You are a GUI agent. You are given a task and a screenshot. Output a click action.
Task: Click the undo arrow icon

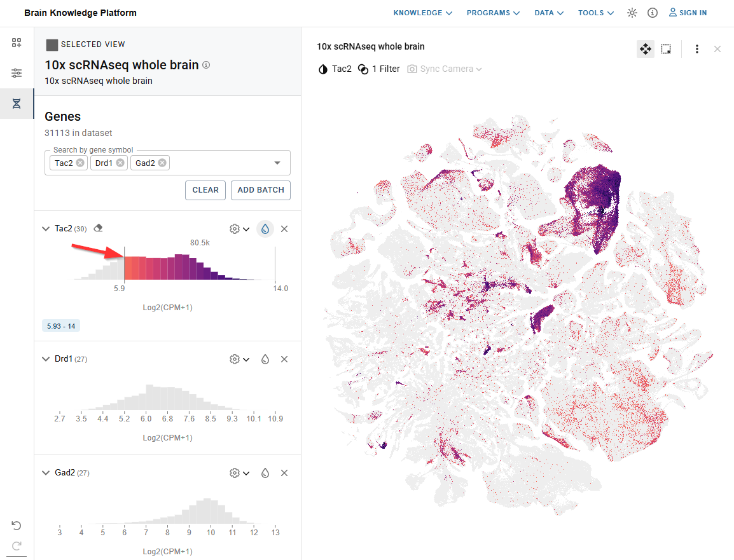tap(17, 525)
